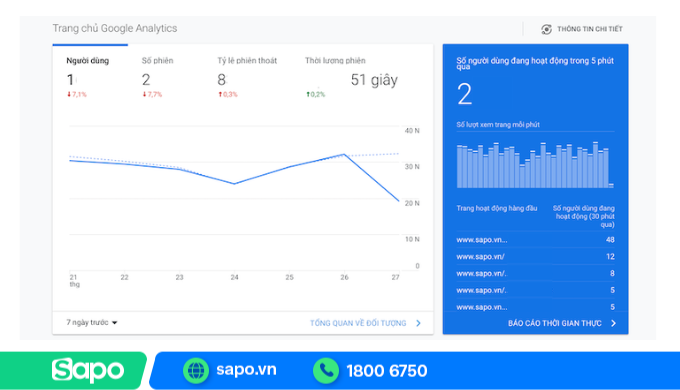Click the page views per minute bar chart
The image size is (680, 390).
point(535,165)
